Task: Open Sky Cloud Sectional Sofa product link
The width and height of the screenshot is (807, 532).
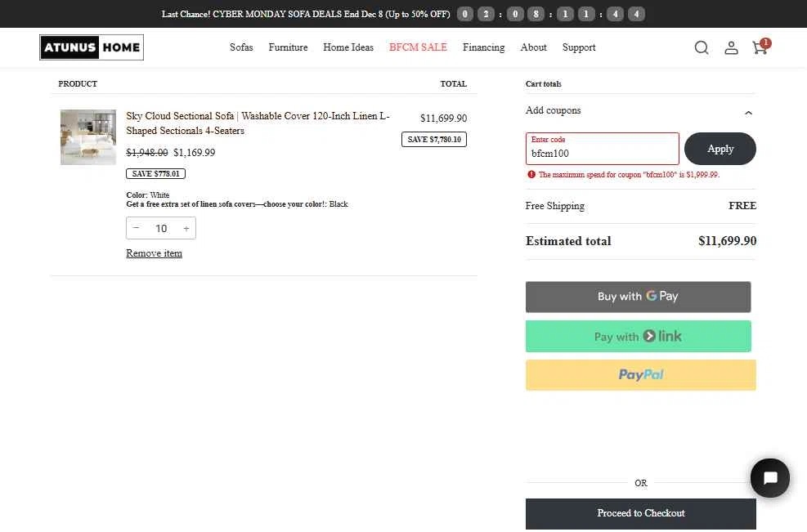Action: pos(258,123)
